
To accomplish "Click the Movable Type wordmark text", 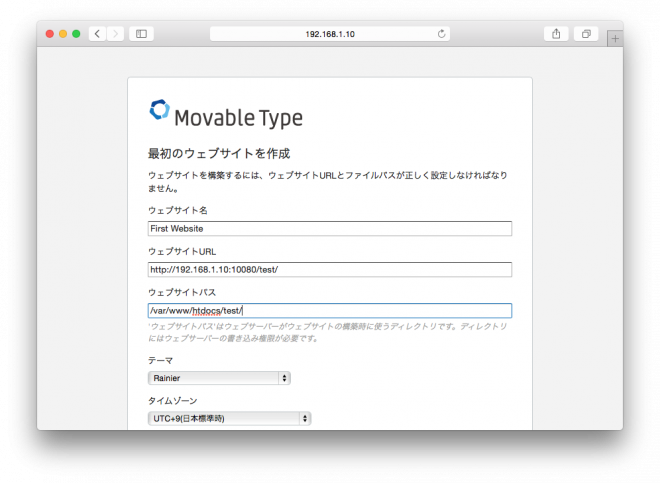I will 238,118.
